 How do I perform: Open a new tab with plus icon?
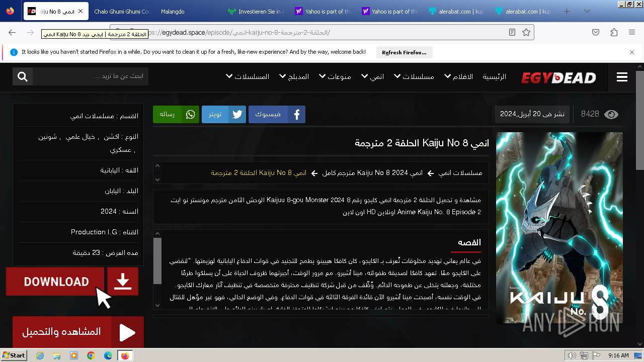pos(567,11)
